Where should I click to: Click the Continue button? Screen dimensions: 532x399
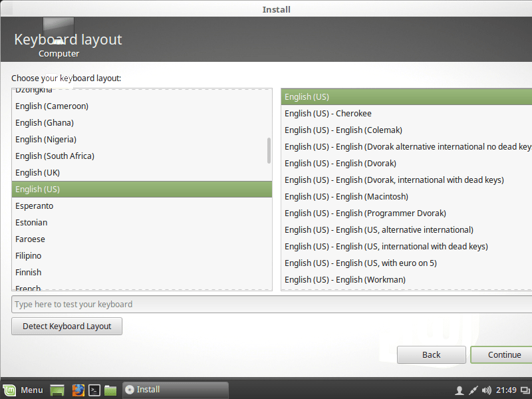501,354
